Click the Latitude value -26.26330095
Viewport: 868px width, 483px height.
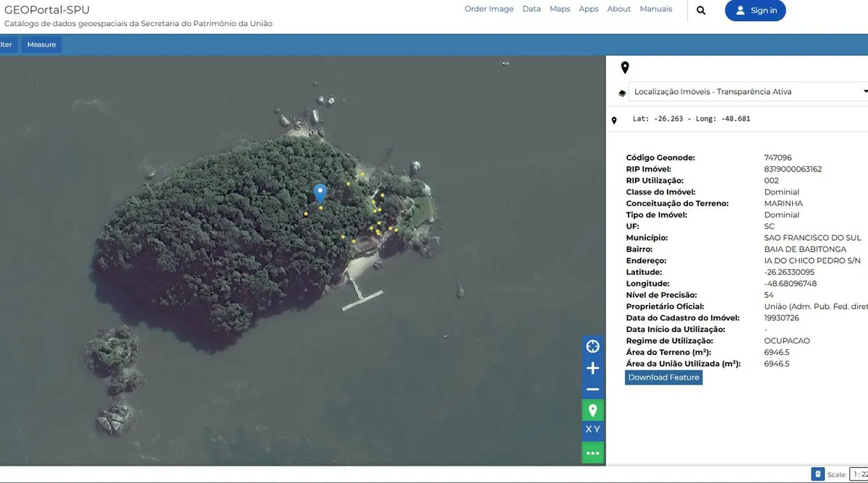click(789, 273)
